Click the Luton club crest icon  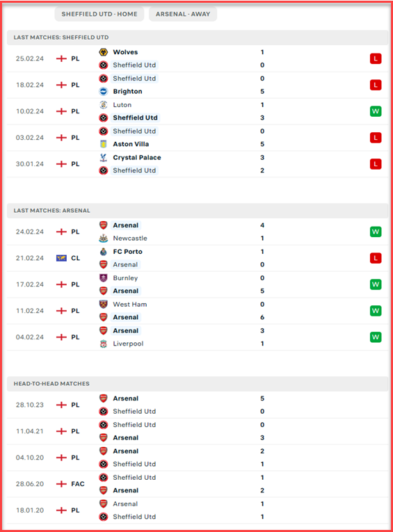[104, 105]
